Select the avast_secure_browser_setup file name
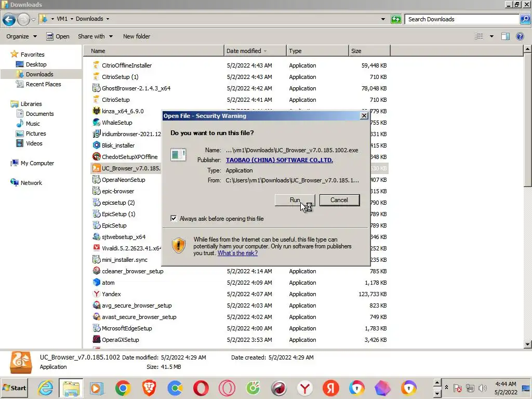This screenshot has height=399, width=532. pyautogui.click(x=139, y=317)
